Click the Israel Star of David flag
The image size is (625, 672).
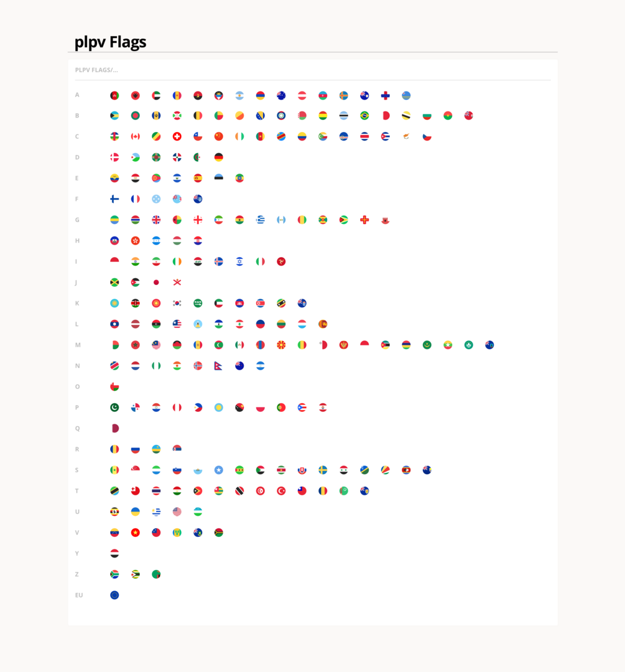point(239,261)
